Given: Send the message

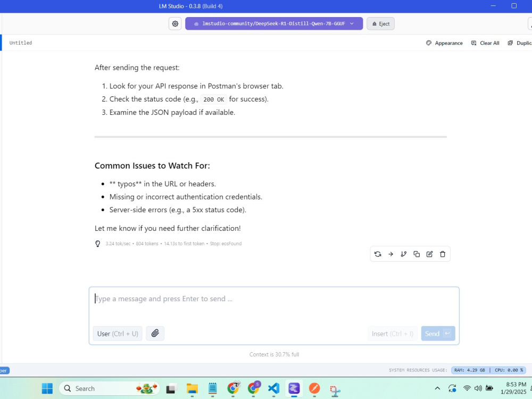Looking at the screenshot, I should point(438,334).
